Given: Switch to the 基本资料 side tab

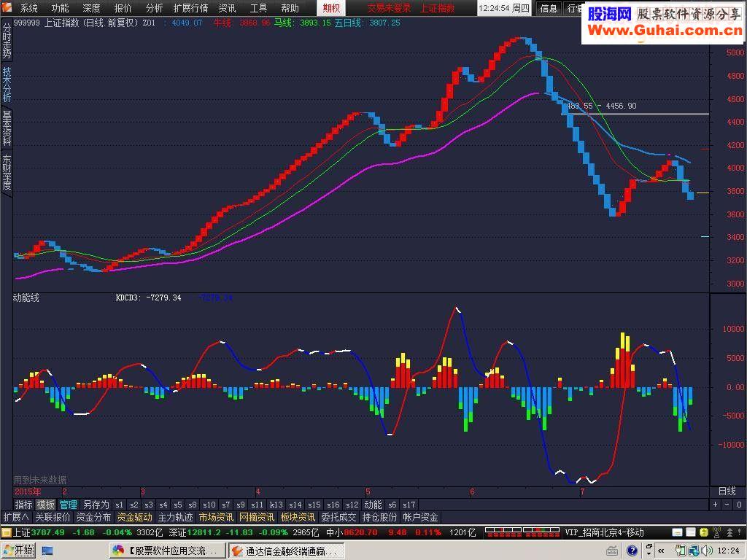Looking at the screenshot, I should (7, 128).
